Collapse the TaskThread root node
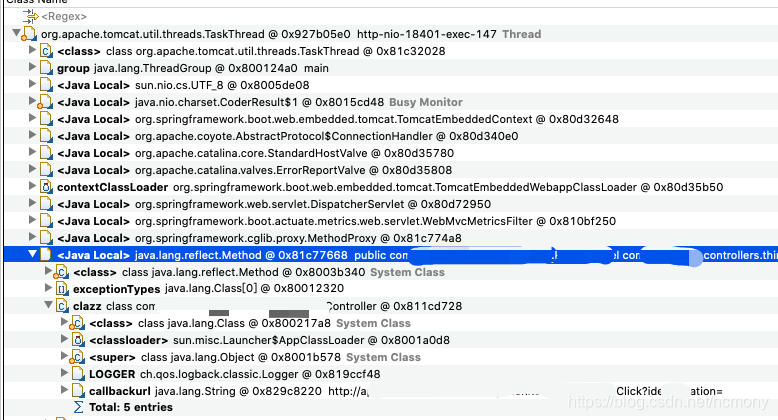 point(16,33)
